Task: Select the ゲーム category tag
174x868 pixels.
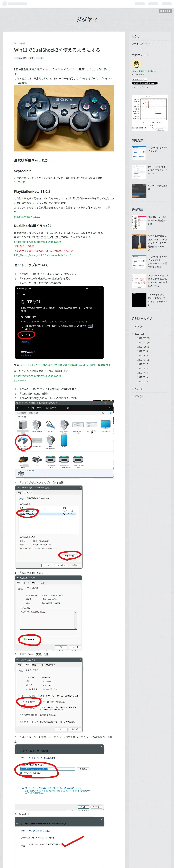Action: 40,58
